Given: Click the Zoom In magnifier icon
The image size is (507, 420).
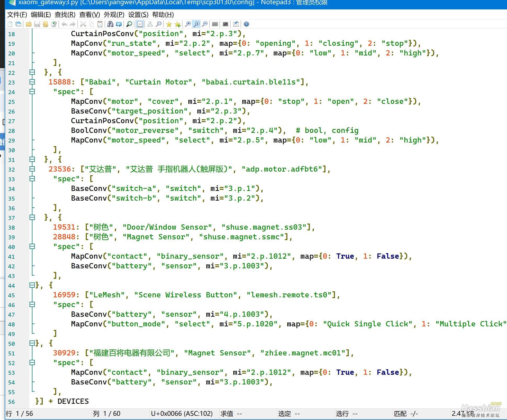Looking at the screenshot, I should pyautogui.click(x=188, y=24).
